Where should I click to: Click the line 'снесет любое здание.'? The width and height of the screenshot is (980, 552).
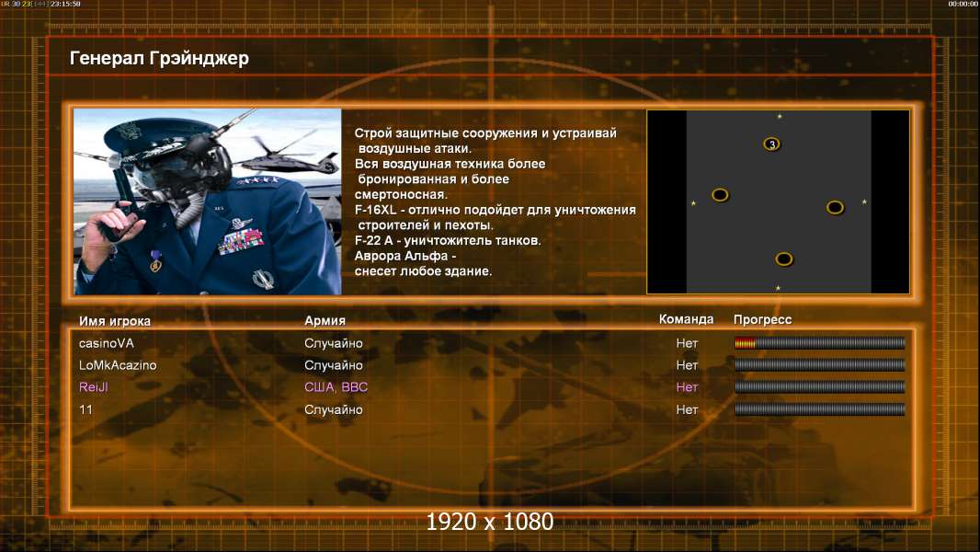tap(423, 271)
